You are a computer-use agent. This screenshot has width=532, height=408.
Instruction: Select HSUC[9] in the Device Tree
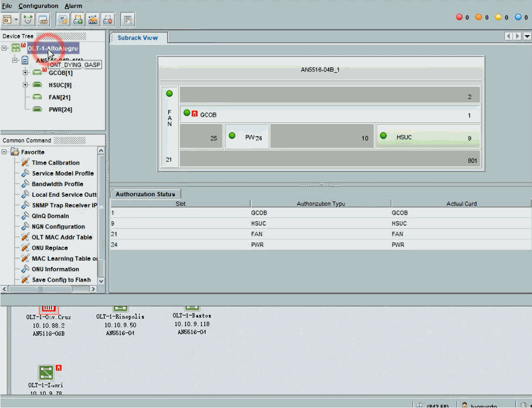pyautogui.click(x=60, y=85)
